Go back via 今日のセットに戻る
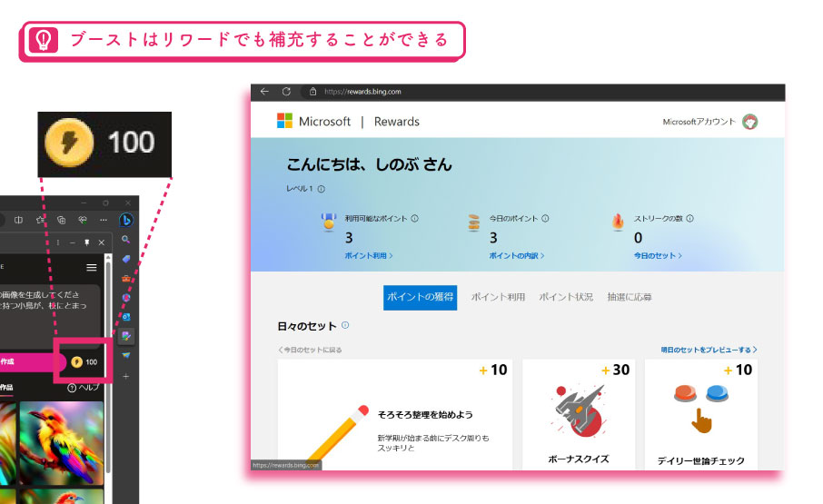The height and width of the screenshot is (504, 823). [x=310, y=350]
